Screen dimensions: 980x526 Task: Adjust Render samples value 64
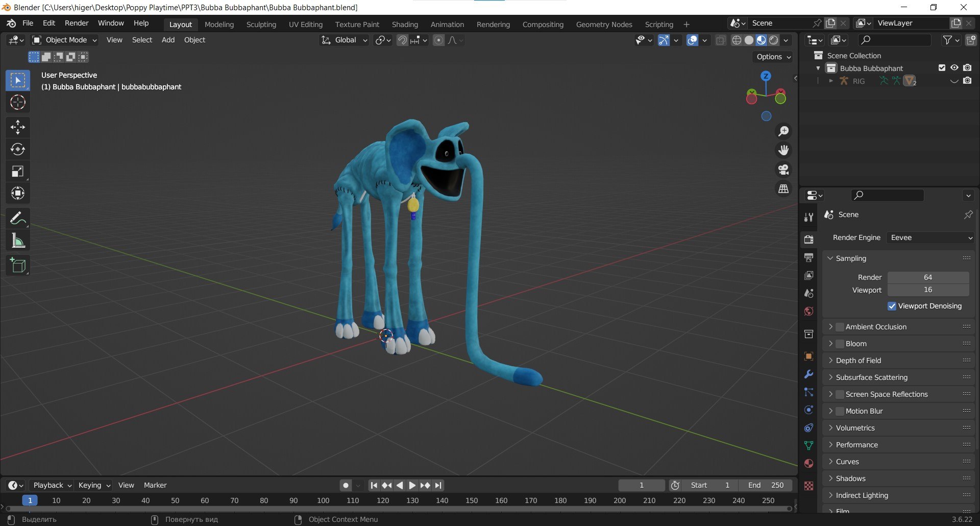928,277
